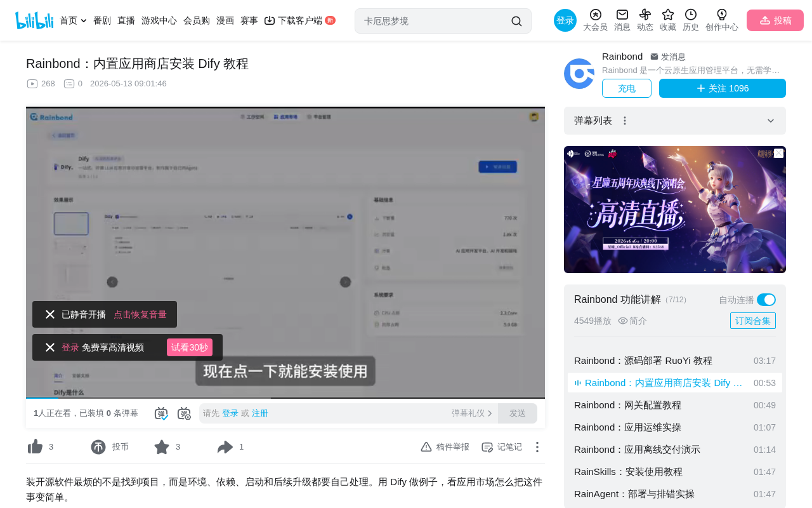Close the 高清直播 advertisement banner
The height and width of the screenshot is (508, 812).
[x=778, y=154]
